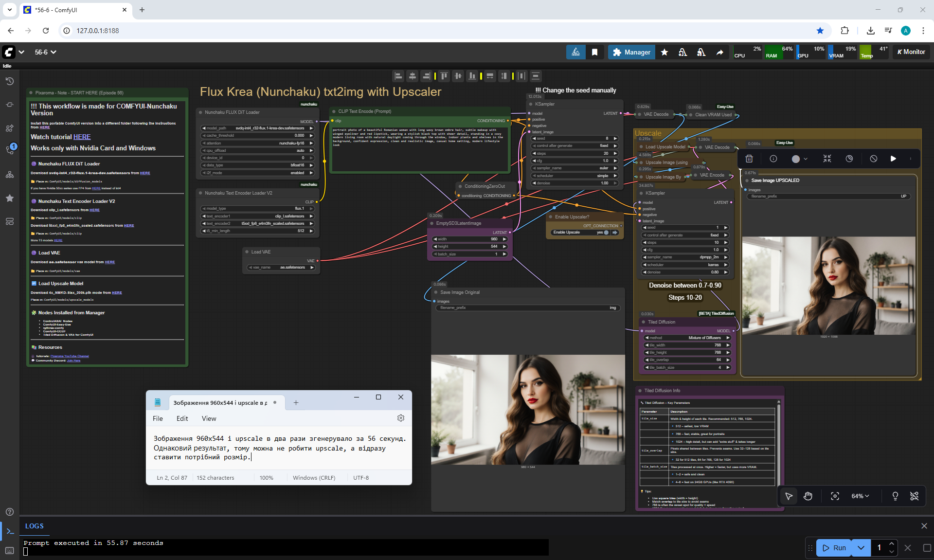Image resolution: width=934 pixels, height=560 pixels.
Task: Toggle the Enable Upscale yes switch
Action: pos(606,233)
